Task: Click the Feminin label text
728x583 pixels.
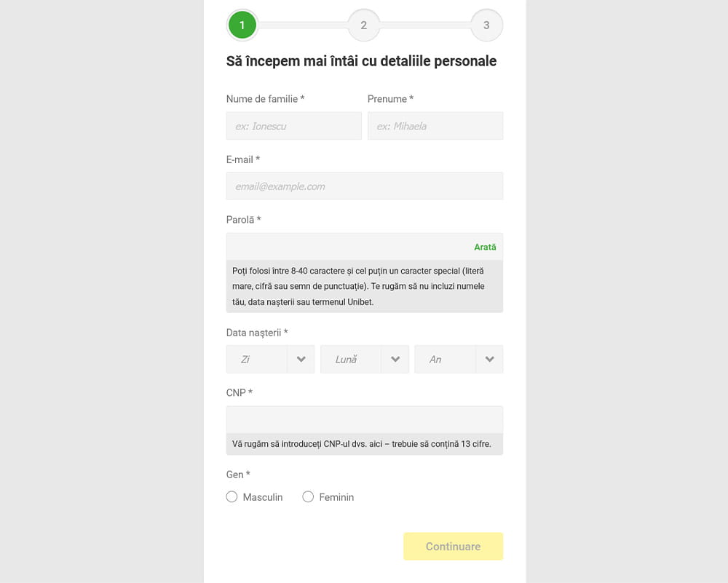Action: click(336, 497)
